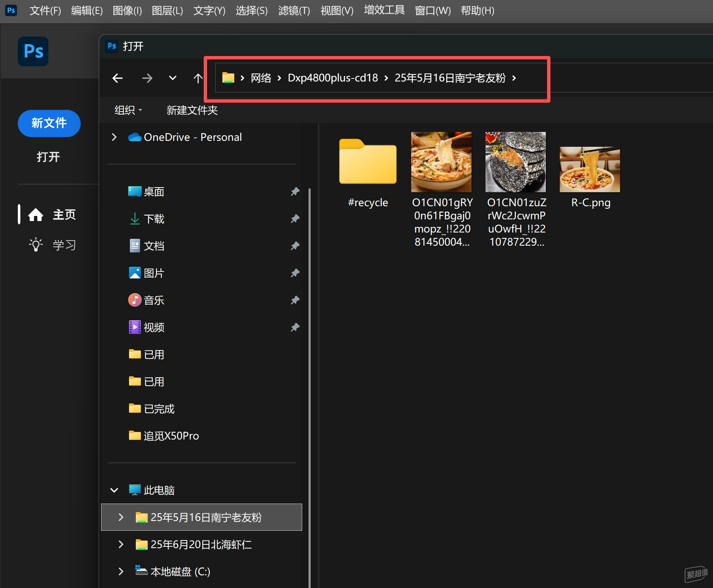Screen dimensions: 713x588
Task: Open the 组织 dropdown menu
Action: tap(128, 110)
